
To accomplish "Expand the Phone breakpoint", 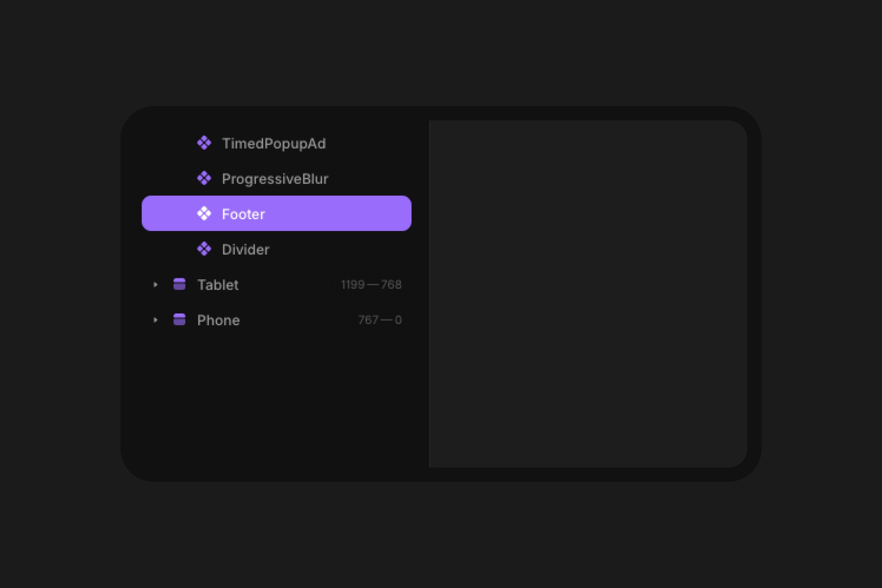I will pyautogui.click(x=156, y=320).
